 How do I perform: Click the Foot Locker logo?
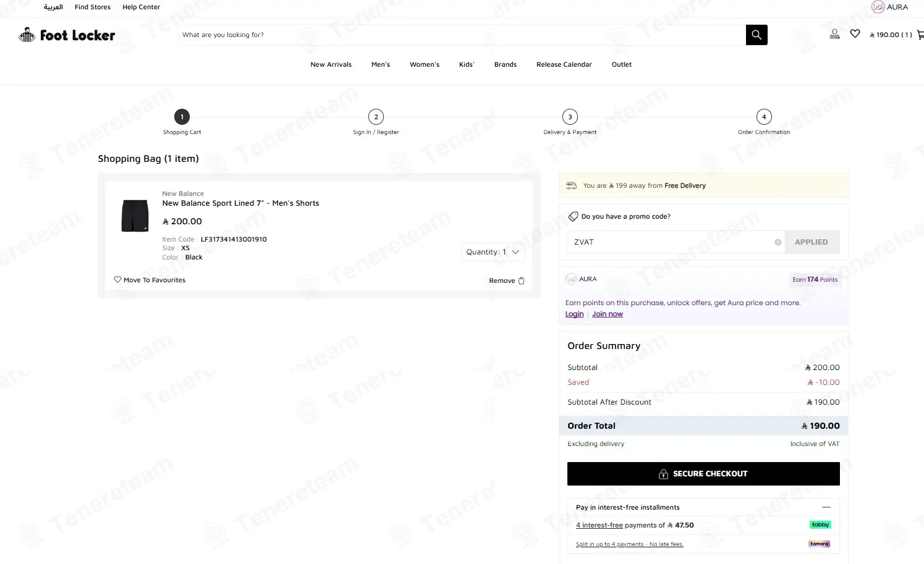[x=67, y=35]
